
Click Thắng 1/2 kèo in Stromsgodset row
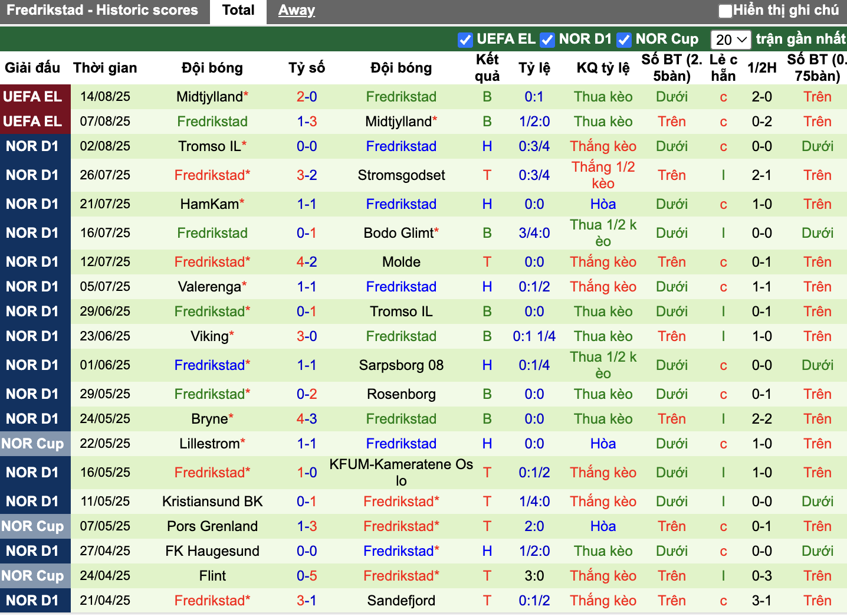(603, 175)
